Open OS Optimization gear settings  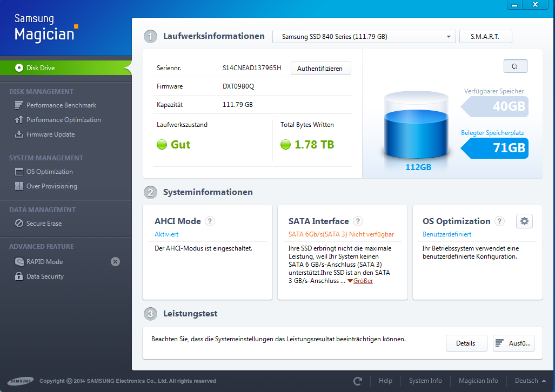click(524, 221)
